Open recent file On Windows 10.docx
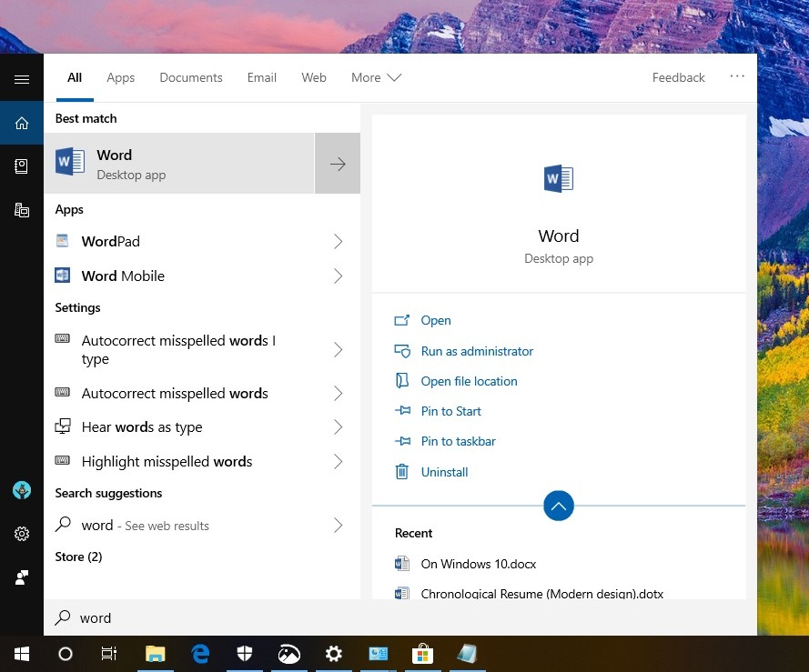This screenshot has width=809, height=672. tap(479, 564)
